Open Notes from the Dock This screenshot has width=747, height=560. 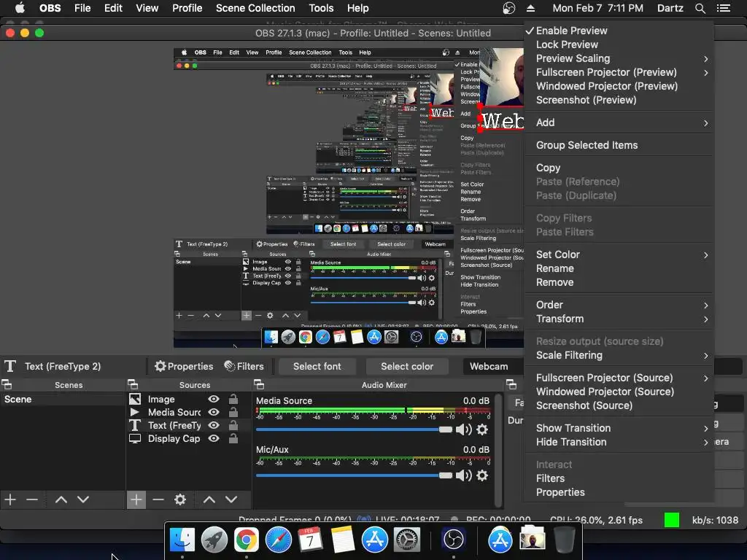pyautogui.click(x=342, y=540)
